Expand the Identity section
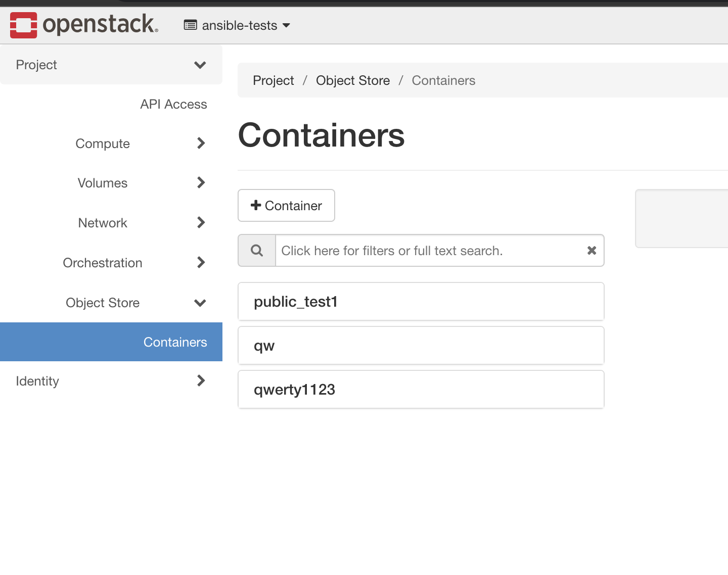The image size is (728, 575). [x=201, y=380]
